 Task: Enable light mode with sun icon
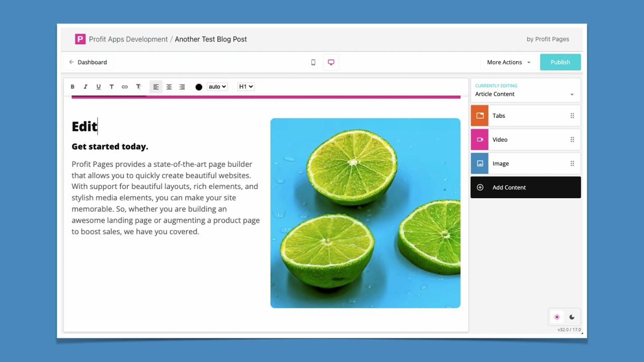557,317
